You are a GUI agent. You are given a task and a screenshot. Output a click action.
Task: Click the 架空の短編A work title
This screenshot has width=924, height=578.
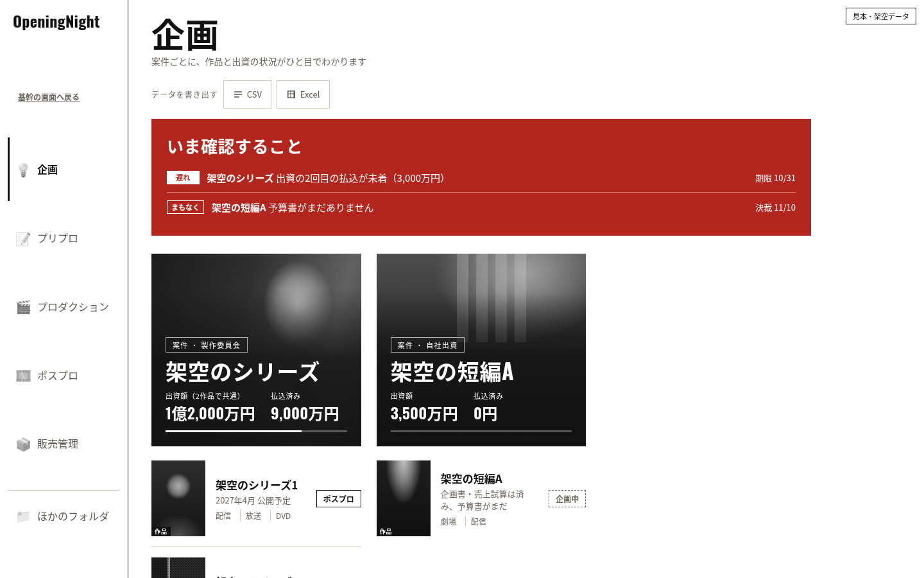click(x=472, y=479)
